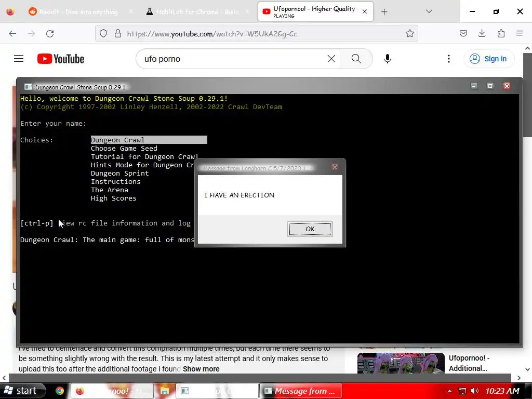
Task: Open Firefox tracking protection shield
Action: pyautogui.click(x=103, y=33)
